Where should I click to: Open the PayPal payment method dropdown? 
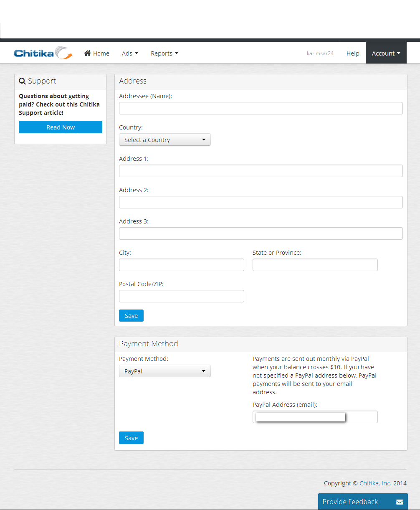point(165,371)
